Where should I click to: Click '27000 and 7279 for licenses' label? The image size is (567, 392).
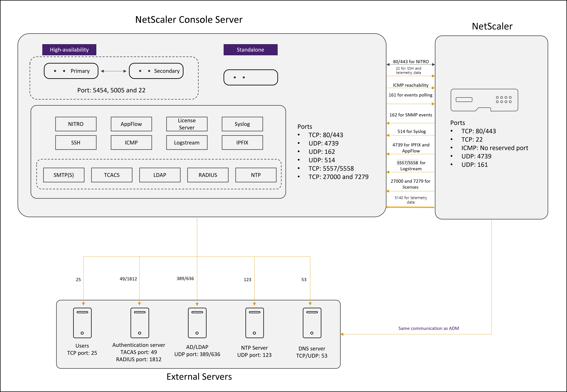[410, 184]
